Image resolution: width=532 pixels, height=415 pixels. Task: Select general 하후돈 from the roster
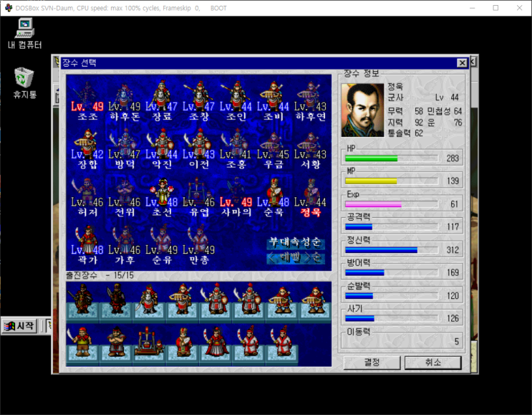click(x=125, y=101)
